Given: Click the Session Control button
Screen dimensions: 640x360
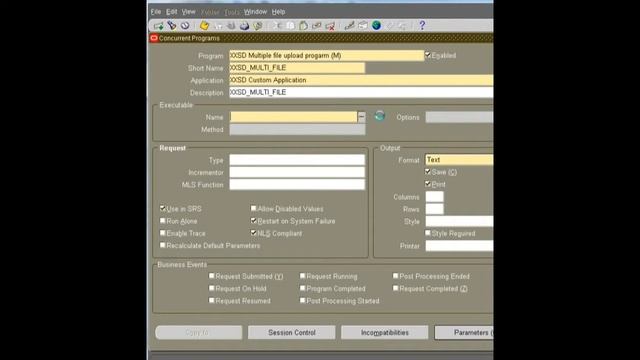Looking at the screenshot, I should pyautogui.click(x=292, y=333).
